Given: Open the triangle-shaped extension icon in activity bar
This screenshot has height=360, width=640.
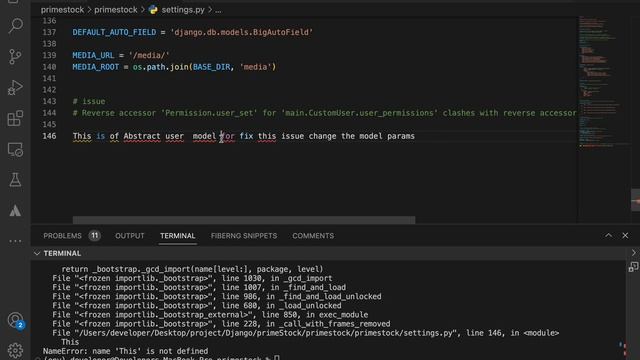Looking at the screenshot, I should coord(15,211).
